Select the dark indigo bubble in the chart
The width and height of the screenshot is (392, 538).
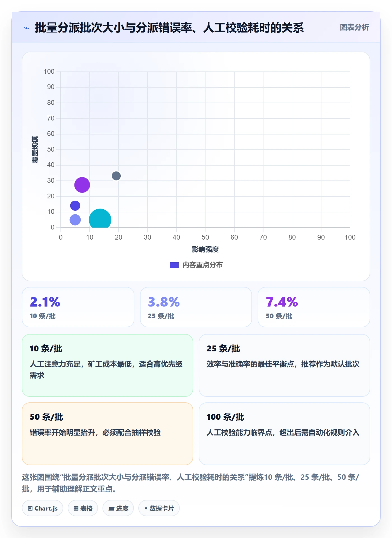(75, 206)
